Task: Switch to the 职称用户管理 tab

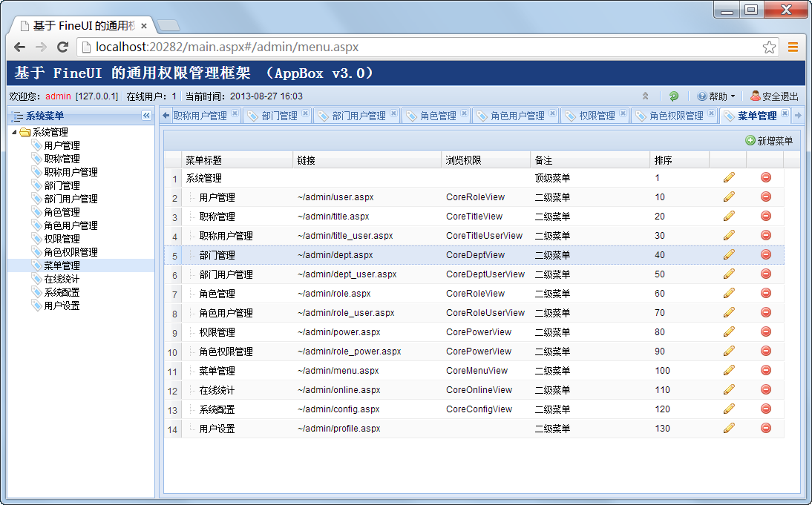Action: (200, 116)
